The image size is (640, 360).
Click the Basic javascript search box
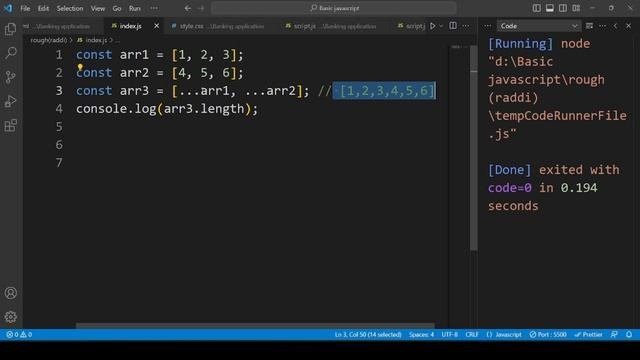(334, 8)
